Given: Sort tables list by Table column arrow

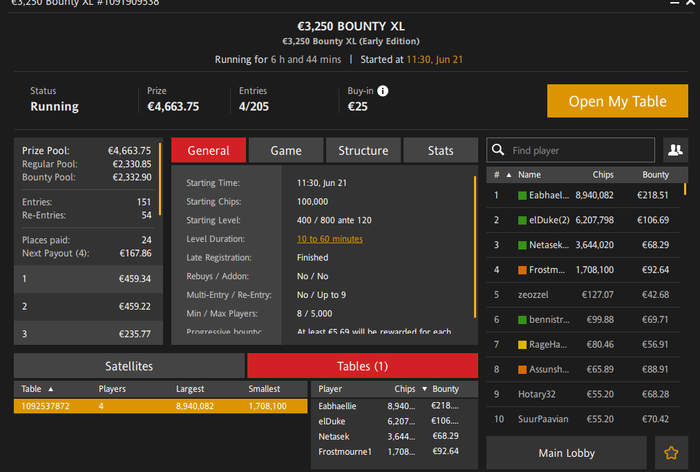Looking at the screenshot, I should 51,389.
